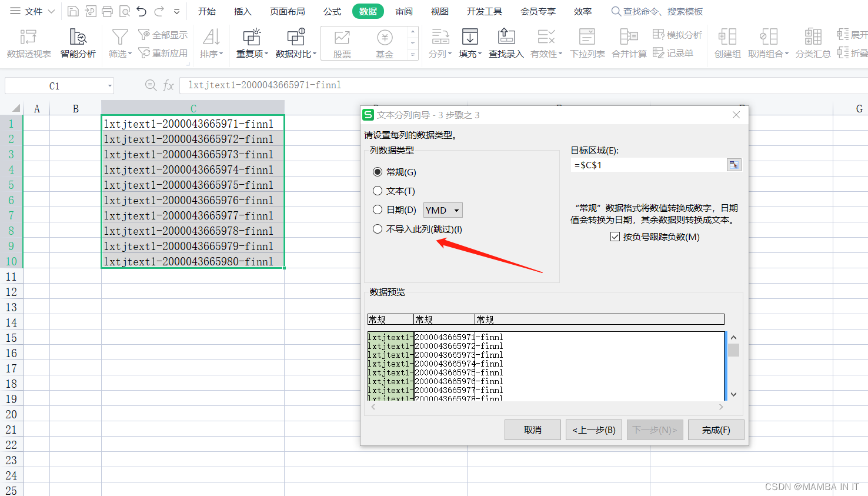Viewport: 868px width, 496px height.
Task: Open the PivotTable (数据透视表) tool
Action: (x=29, y=44)
